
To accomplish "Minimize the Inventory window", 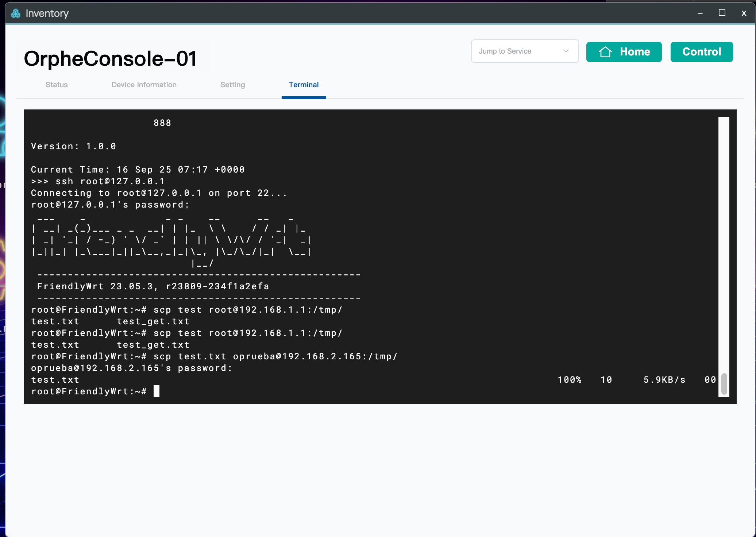I will tap(700, 13).
